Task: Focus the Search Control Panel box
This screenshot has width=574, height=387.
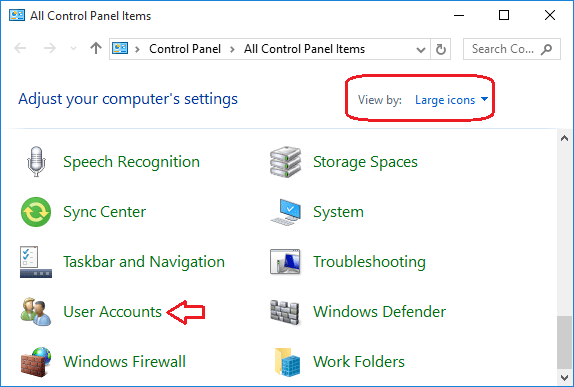Action: (x=511, y=49)
